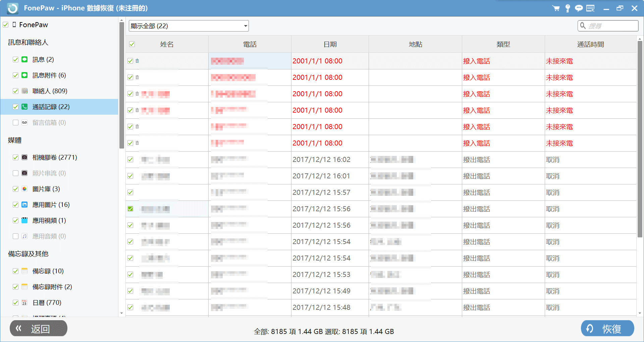Open the feedback speech bubble icon

[x=579, y=8]
